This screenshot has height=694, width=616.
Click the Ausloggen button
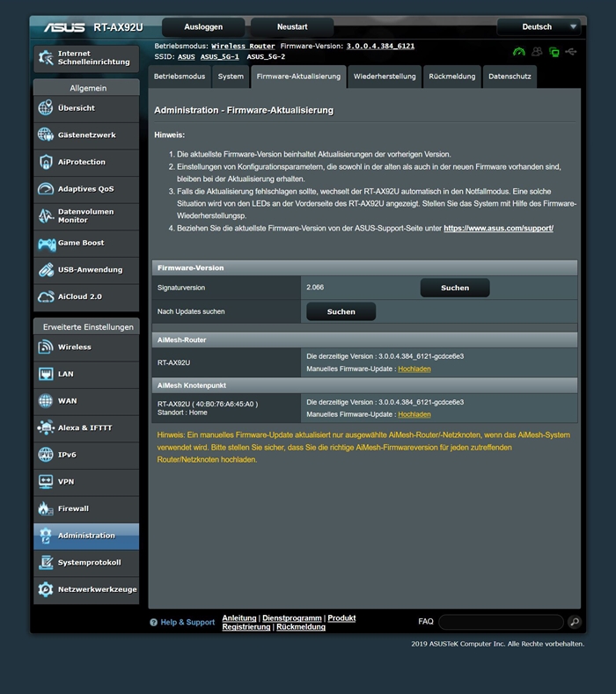point(203,27)
